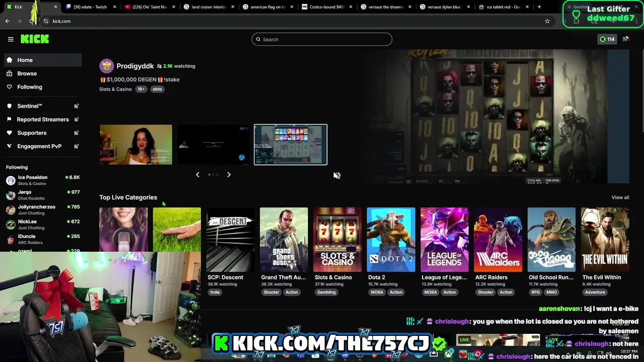Click the 18+ tag
Image resolution: width=644 pixels, height=362 pixels.
pos(141,89)
